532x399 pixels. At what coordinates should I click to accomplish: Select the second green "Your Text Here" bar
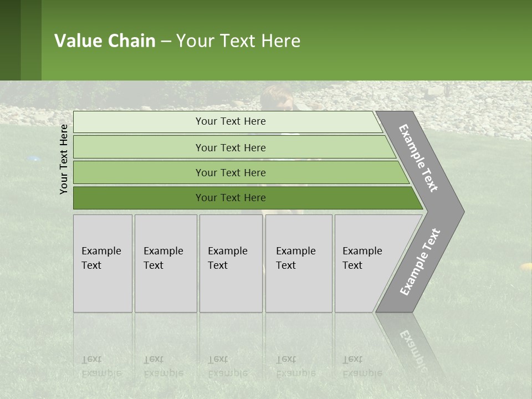click(230, 147)
